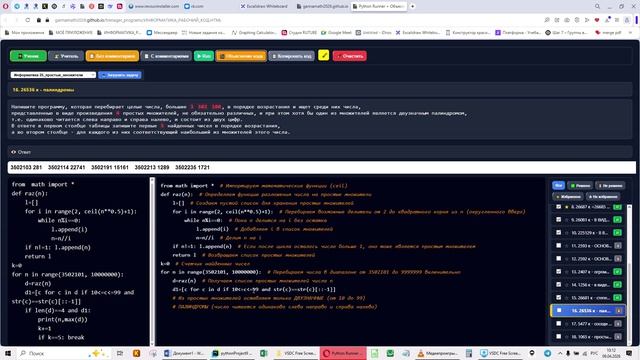Select the orange 'without comments' button
Viewport: 640px width, 360px height.
(x=112, y=56)
